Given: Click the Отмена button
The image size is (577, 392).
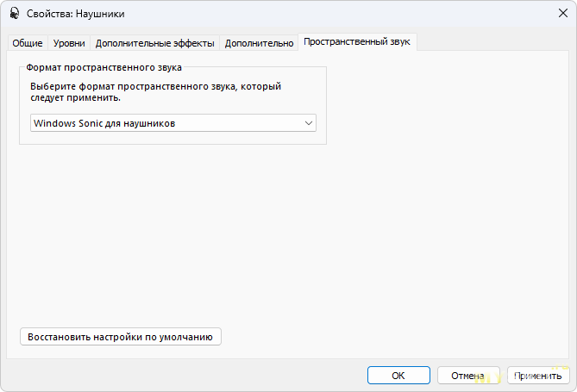Looking at the screenshot, I should (468, 376).
